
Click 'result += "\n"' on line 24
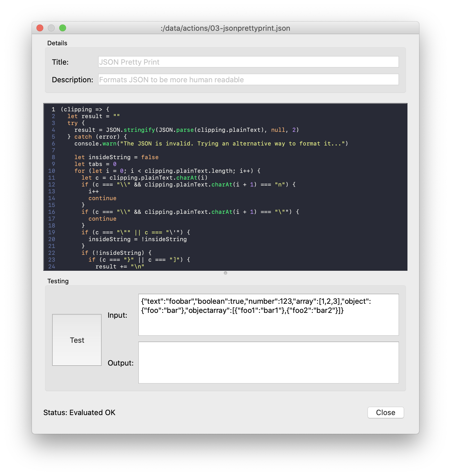(120, 266)
